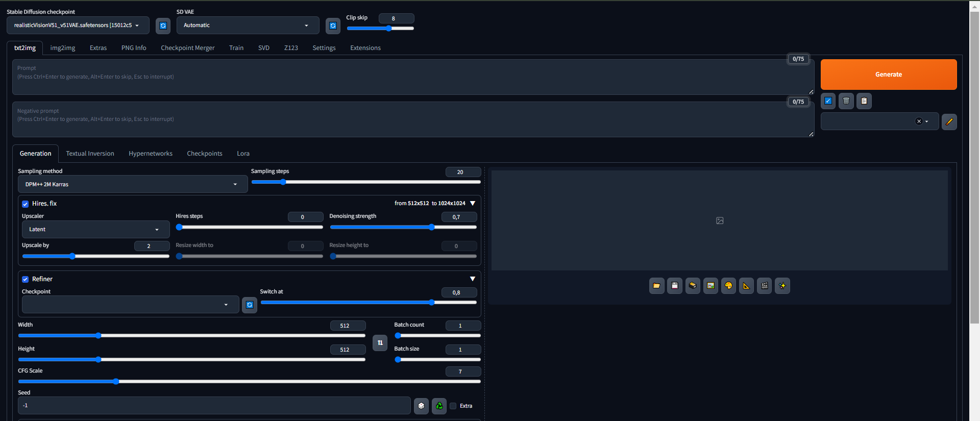
Task: Click the floppy disk save image icon
Action: point(674,286)
